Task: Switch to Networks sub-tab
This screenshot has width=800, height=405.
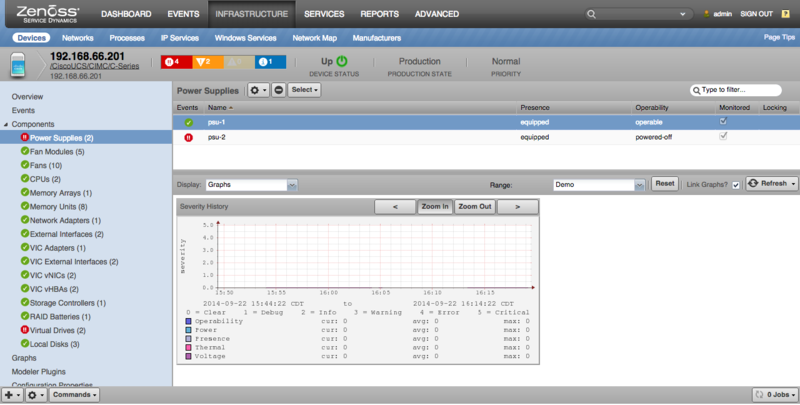Action: point(78,38)
